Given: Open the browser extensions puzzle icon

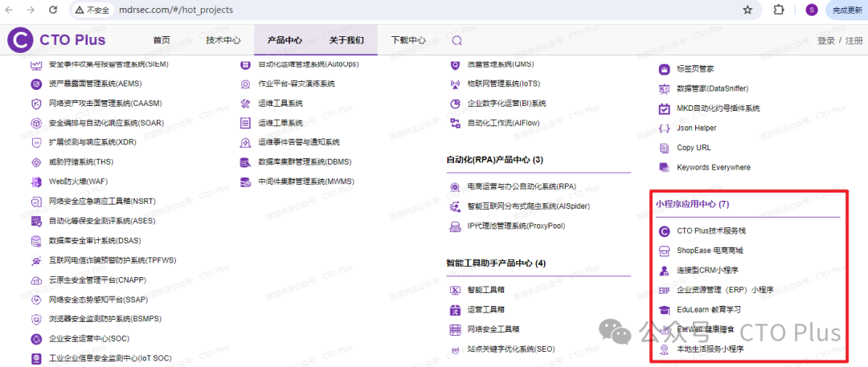Looking at the screenshot, I should tap(778, 10).
